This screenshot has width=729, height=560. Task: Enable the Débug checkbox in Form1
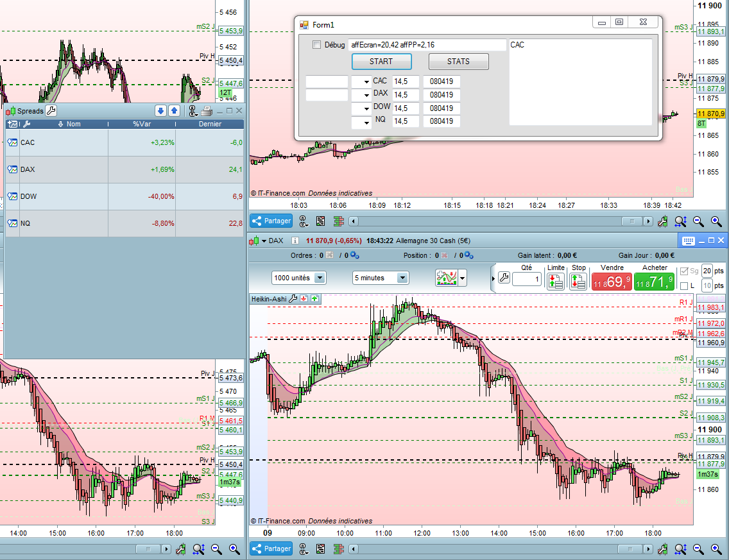point(316,45)
